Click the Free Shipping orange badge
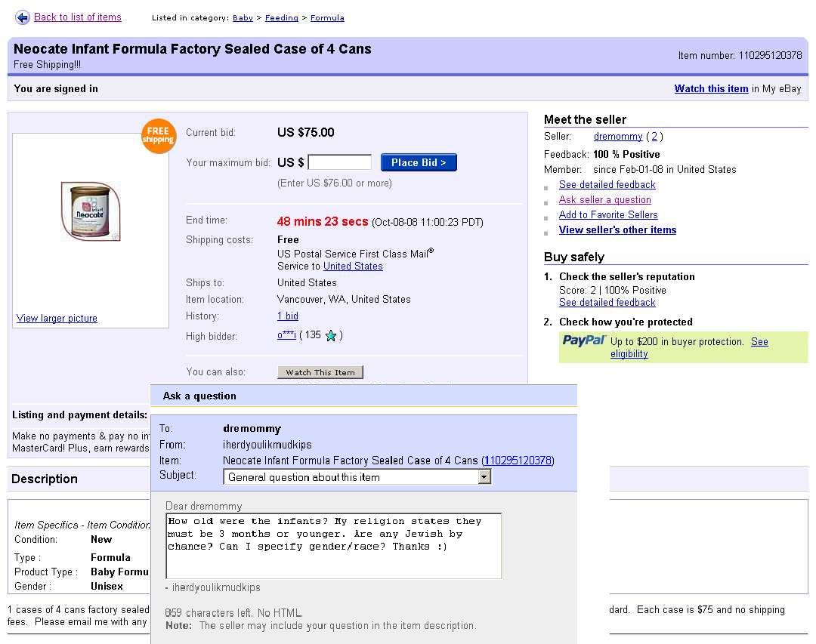Viewport: 816px width, 644px height. click(x=158, y=136)
